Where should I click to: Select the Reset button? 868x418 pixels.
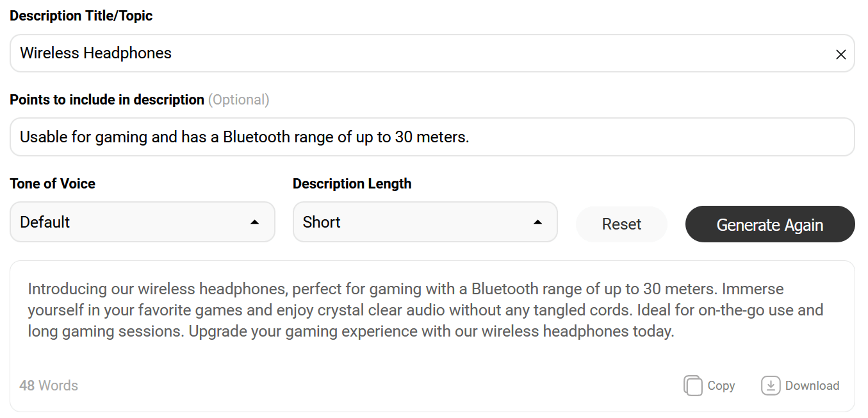tap(621, 224)
